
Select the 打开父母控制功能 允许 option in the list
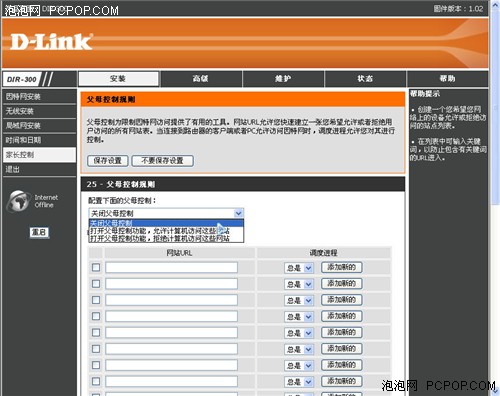160,231
